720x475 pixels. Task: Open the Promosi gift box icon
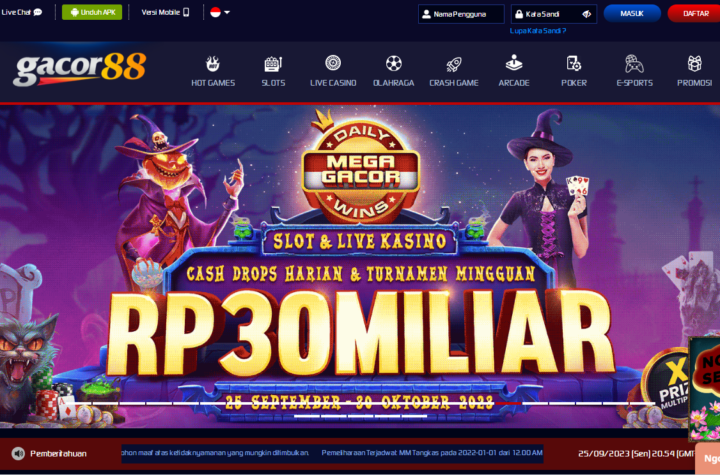694,63
